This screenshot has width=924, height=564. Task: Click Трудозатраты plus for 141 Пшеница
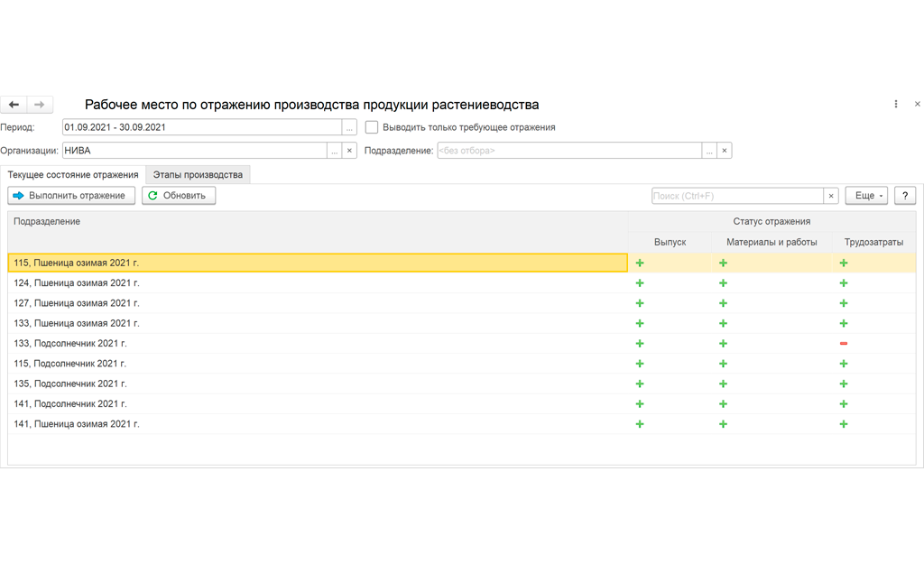(844, 424)
